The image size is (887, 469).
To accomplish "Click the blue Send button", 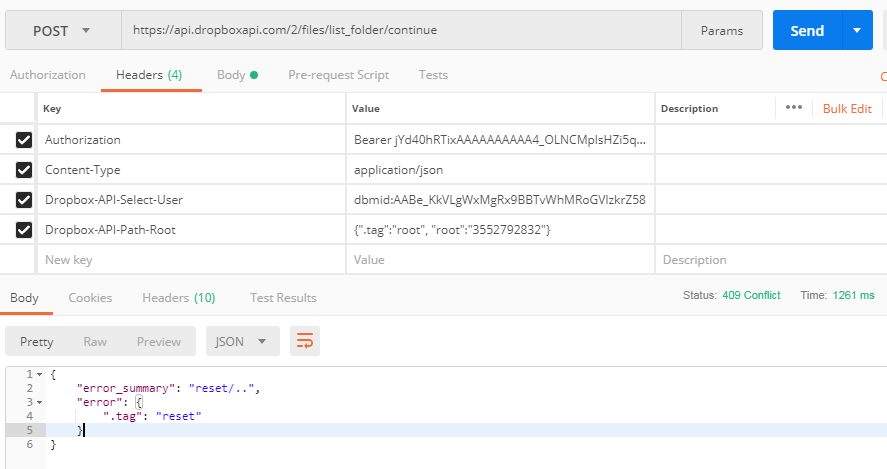I will tap(807, 31).
